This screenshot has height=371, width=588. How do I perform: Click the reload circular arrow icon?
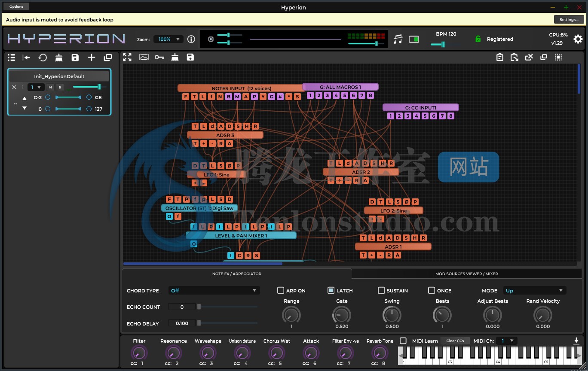[43, 58]
